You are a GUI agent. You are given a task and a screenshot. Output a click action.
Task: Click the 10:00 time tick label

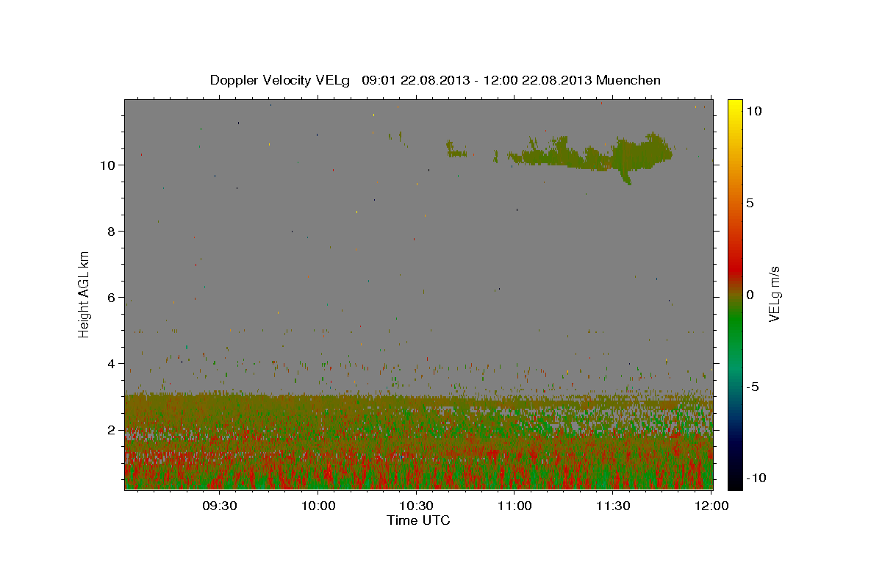coord(318,506)
